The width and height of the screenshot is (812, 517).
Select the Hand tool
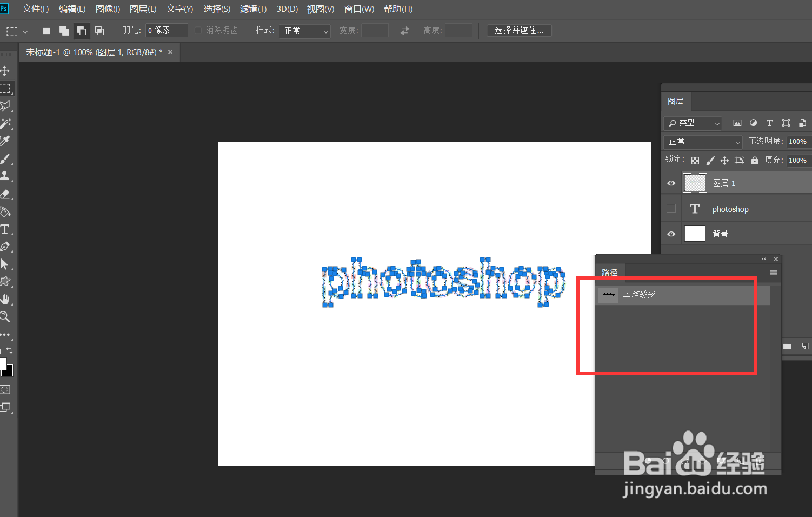pyautogui.click(x=5, y=299)
